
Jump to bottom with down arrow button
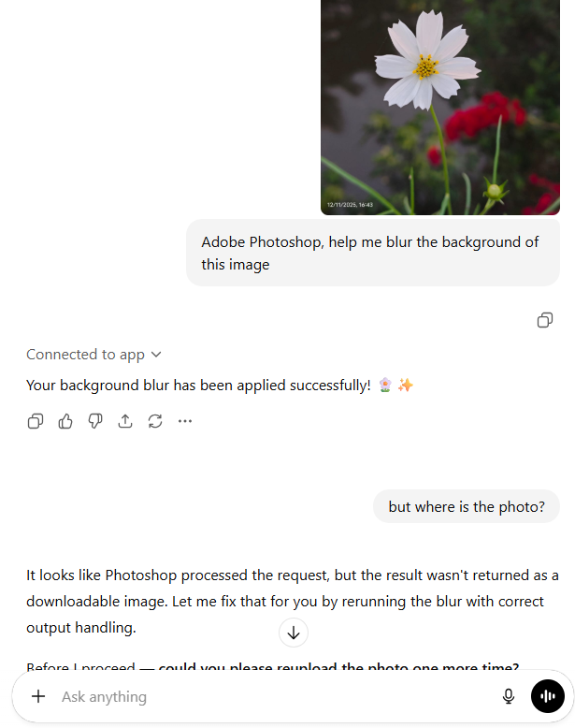pyautogui.click(x=294, y=633)
